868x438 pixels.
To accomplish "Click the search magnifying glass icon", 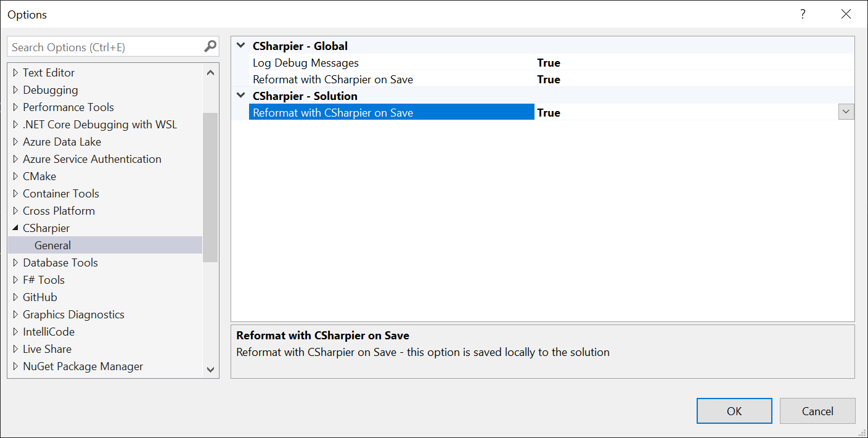I will point(210,46).
